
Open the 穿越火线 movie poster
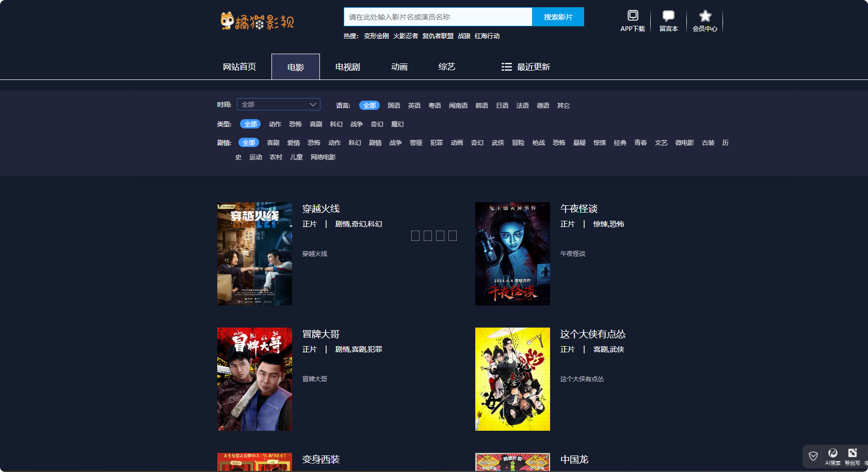(254, 254)
